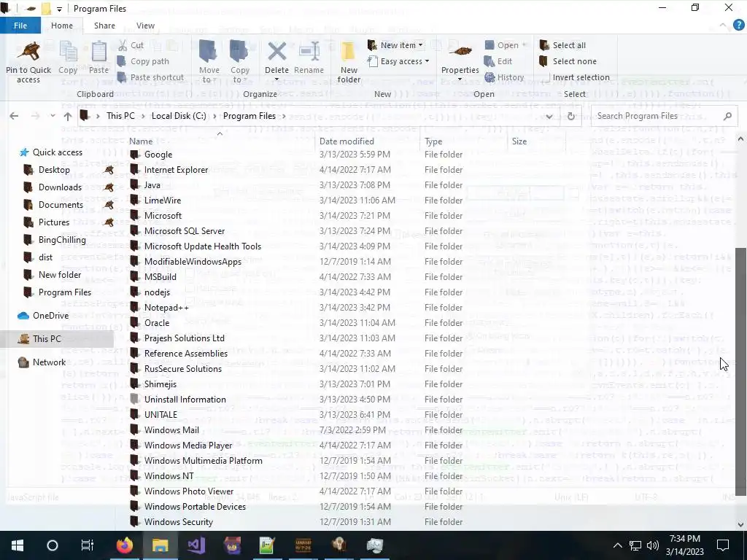Image resolution: width=747 pixels, height=560 pixels.
Task: Expand the Open button dropdown
Action: click(524, 45)
